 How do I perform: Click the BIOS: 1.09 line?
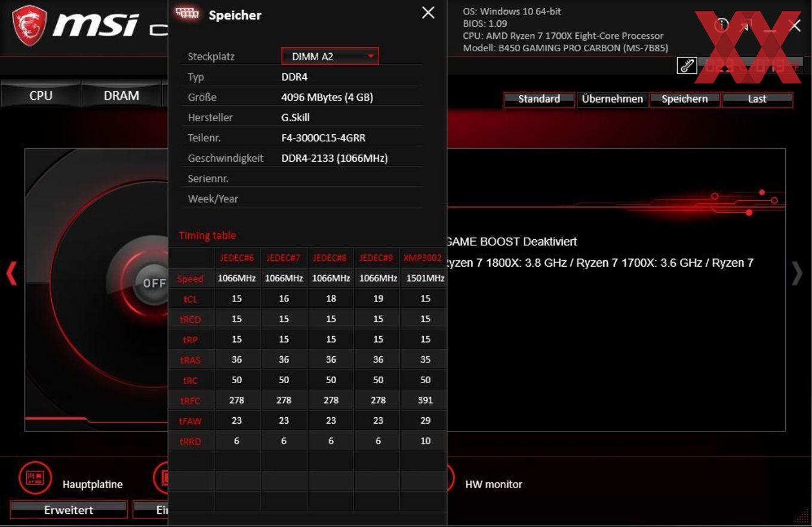tap(485, 24)
